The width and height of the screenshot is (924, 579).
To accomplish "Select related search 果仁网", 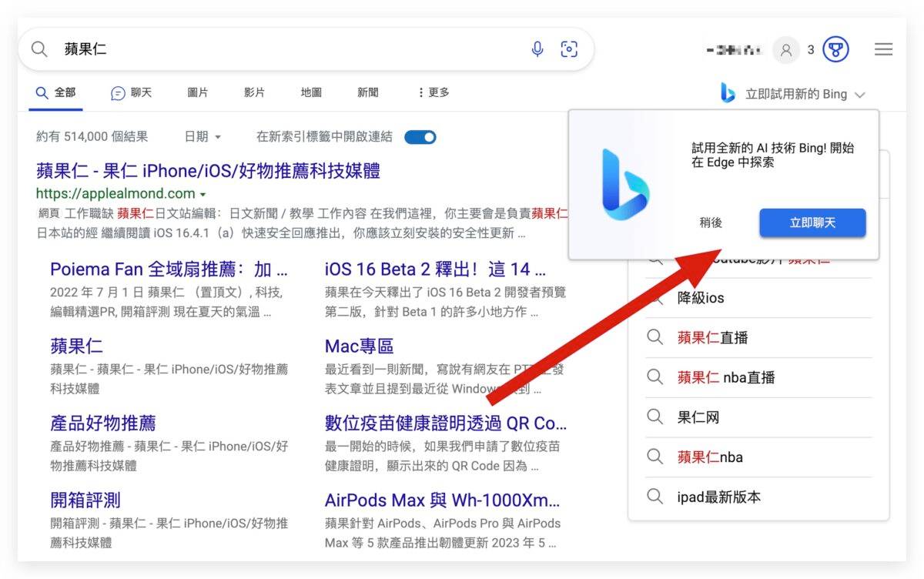I will click(x=698, y=417).
